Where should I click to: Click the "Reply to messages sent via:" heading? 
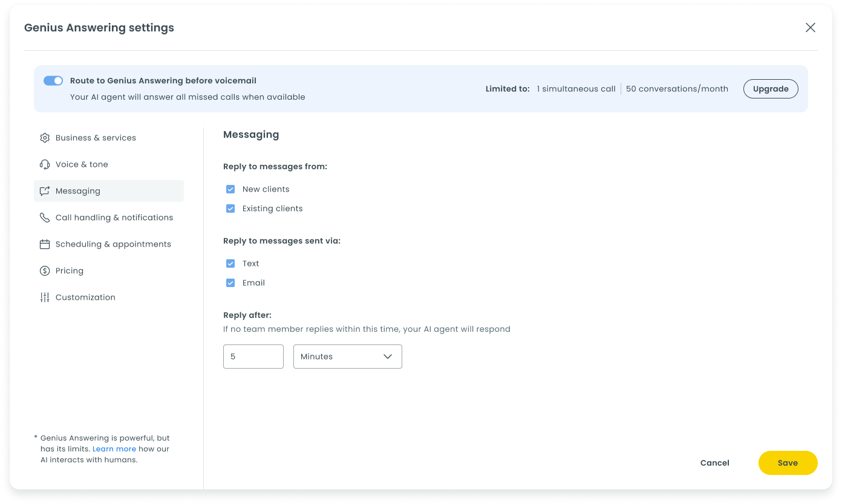pyautogui.click(x=282, y=241)
